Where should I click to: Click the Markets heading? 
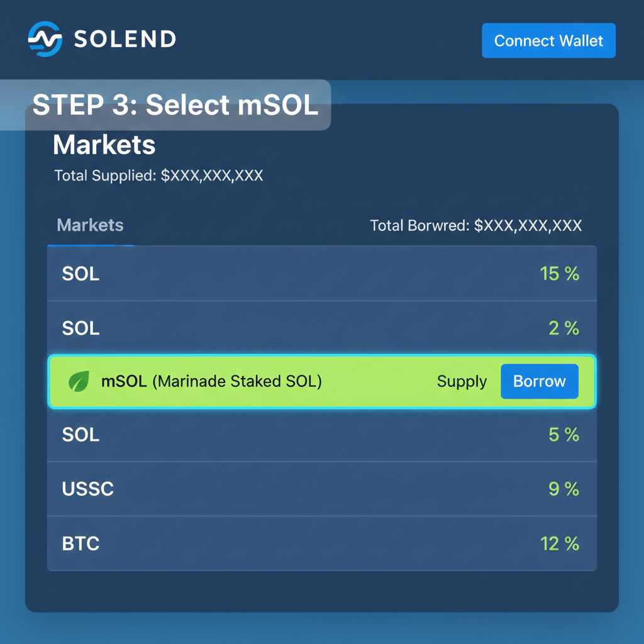104,145
